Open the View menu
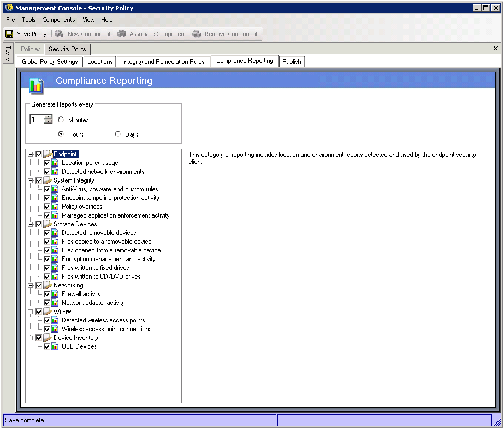Image resolution: width=504 pixels, height=429 pixels. coord(88,20)
